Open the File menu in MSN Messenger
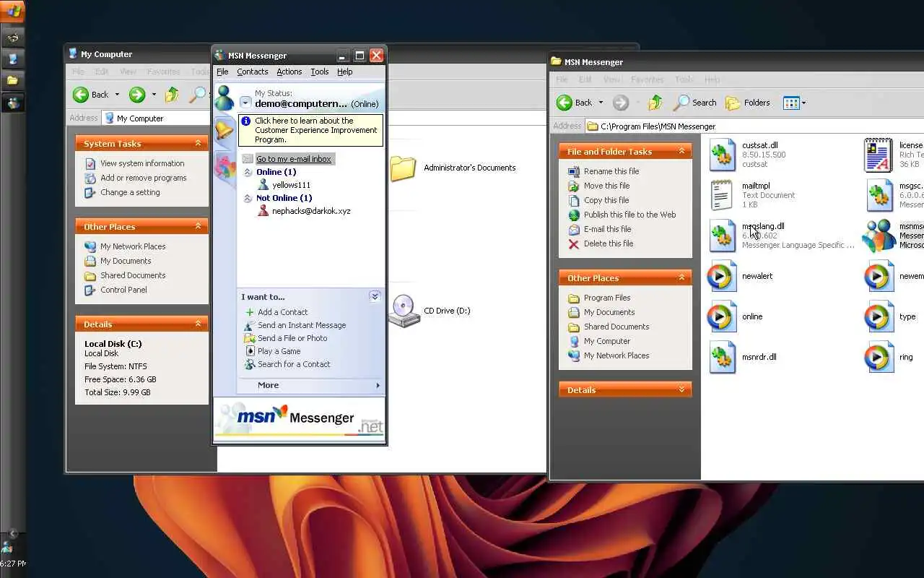This screenshot has height=578, width=924. point(222,72)
